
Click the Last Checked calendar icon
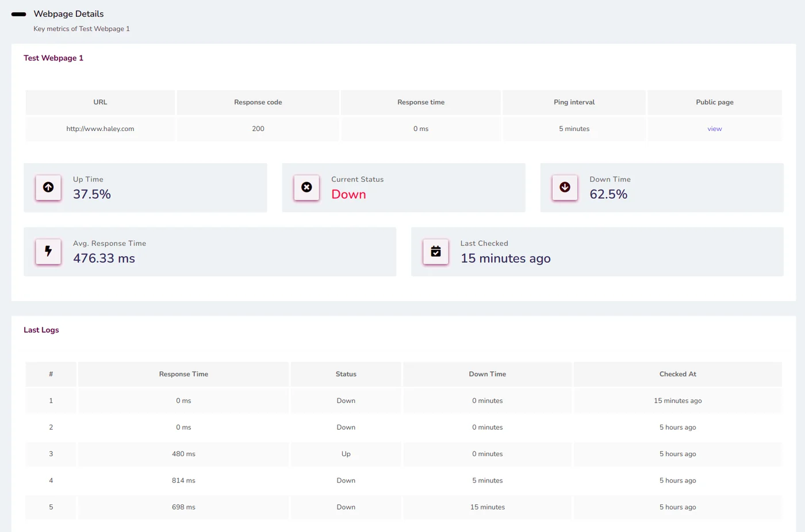point(436,251)
